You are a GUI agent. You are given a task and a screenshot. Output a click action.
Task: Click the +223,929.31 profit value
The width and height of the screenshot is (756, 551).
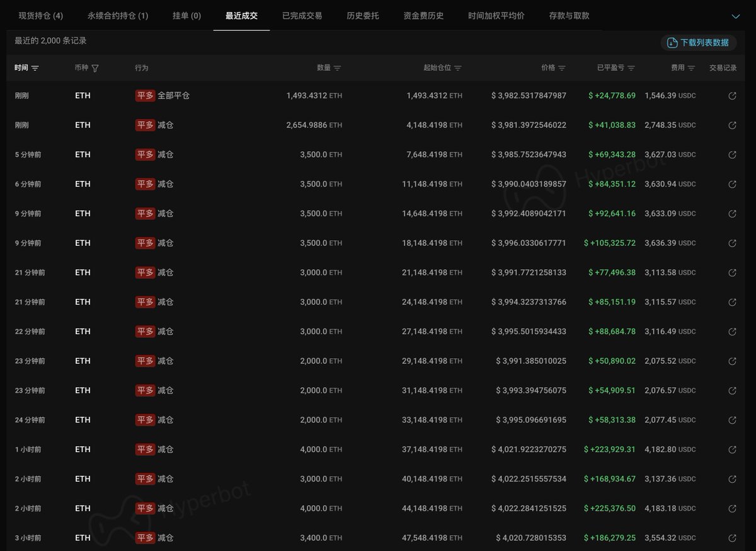click(609, 449)
